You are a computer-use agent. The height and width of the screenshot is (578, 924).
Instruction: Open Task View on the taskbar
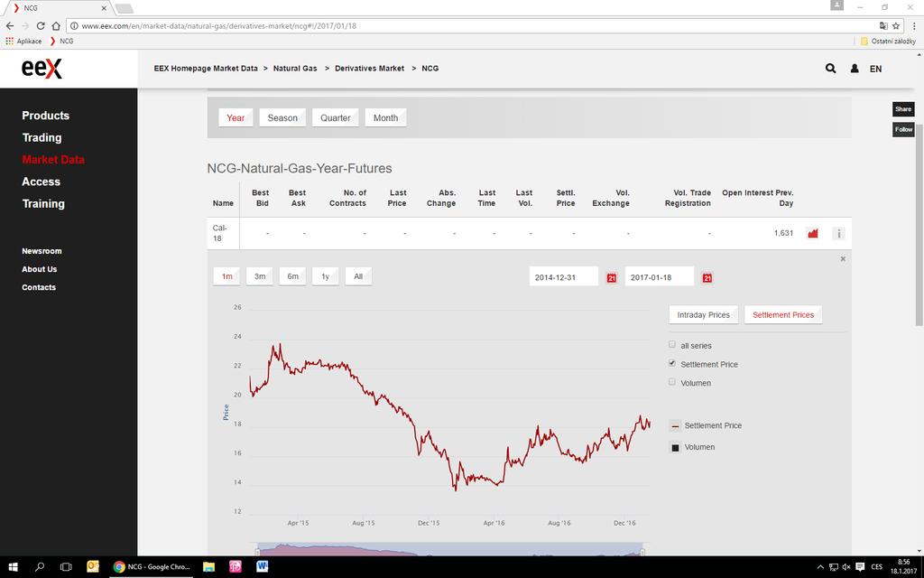point(66,567)
